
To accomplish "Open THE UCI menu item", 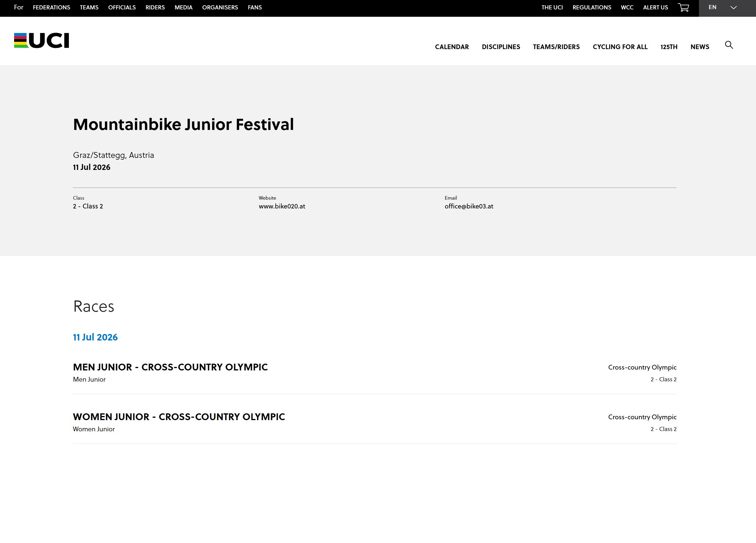I will [x=552, y=7].
